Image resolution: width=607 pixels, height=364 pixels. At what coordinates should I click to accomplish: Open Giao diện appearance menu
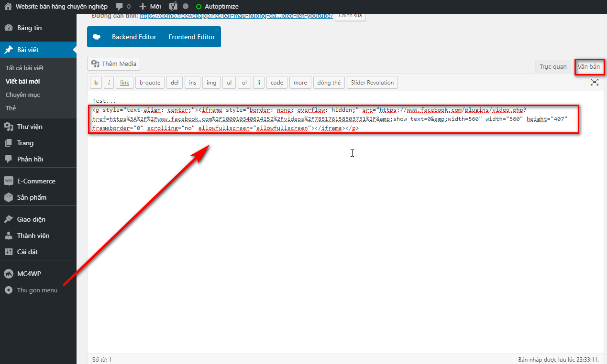(31, 219)
